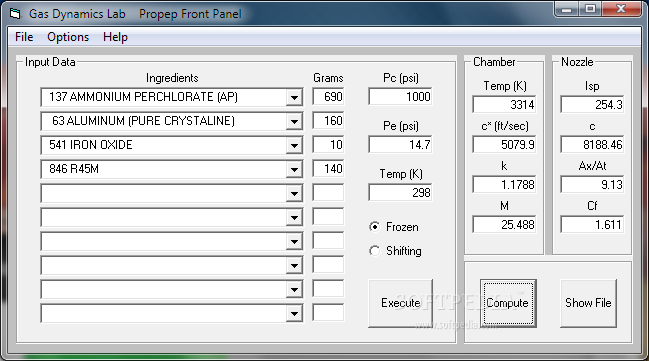
Task: Click the c* field showing 5079.9
Action: [504, 145]
